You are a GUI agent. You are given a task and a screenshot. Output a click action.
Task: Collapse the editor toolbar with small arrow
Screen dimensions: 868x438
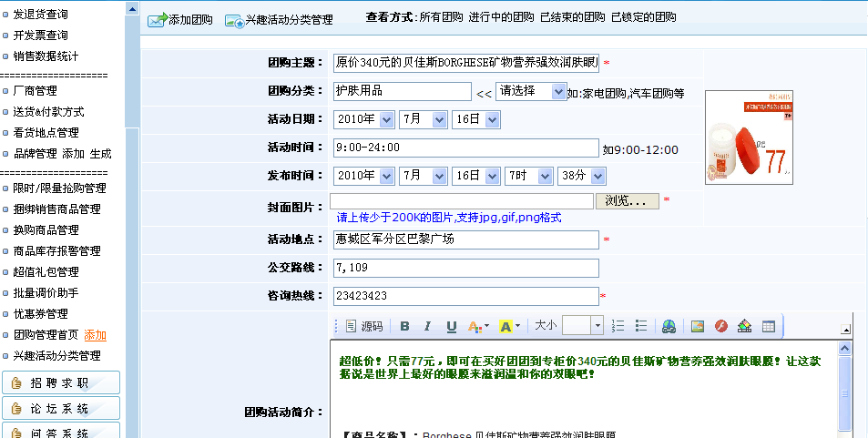coord(845,330)
